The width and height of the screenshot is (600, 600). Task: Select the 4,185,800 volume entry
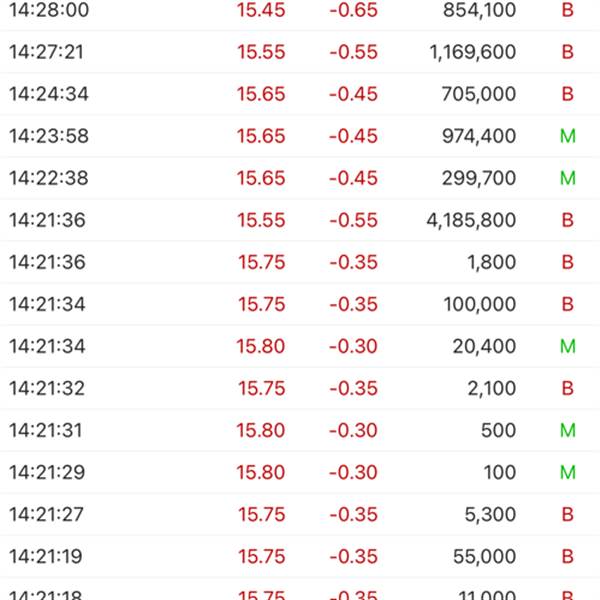[x=471, y=220]
